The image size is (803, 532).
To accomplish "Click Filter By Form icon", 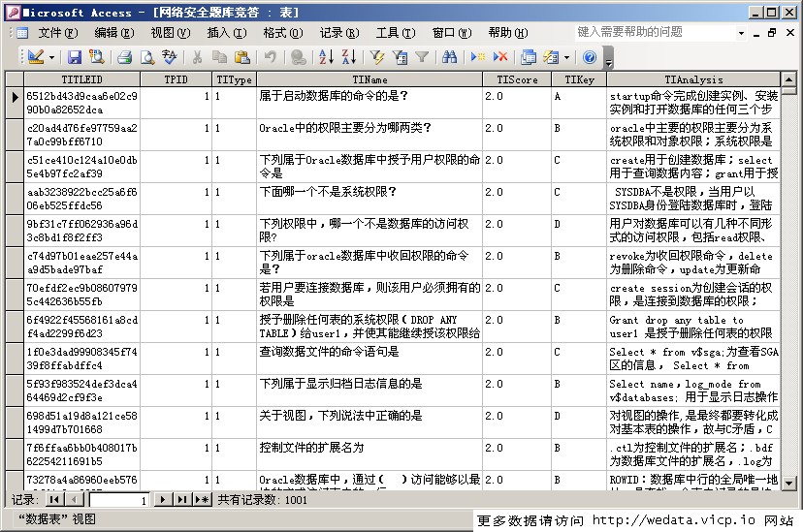I will click(400, 57).
